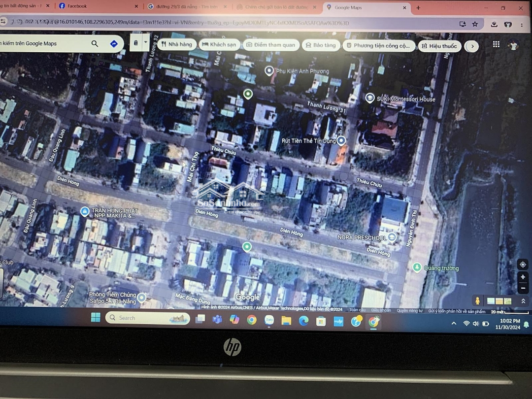Switch to the Chính chủ gửi bán tab
Viewport: 532px width, 399px height.
pyautogui.click(x=276, y=7)
